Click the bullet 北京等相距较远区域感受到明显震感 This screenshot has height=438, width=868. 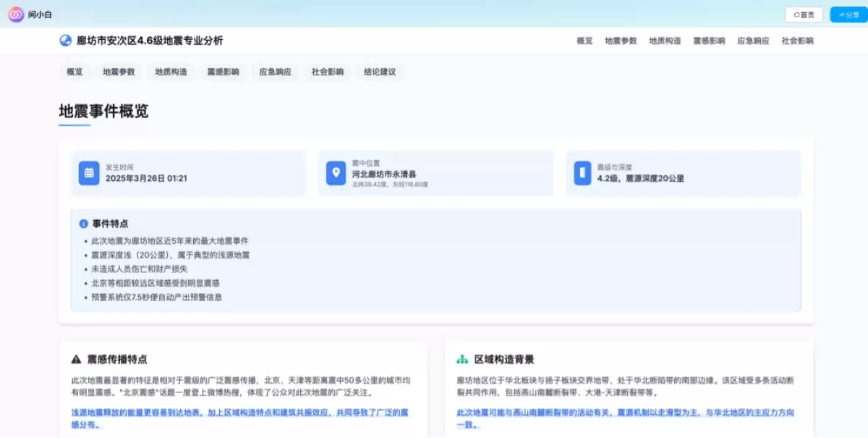click(x=156, y=283)
